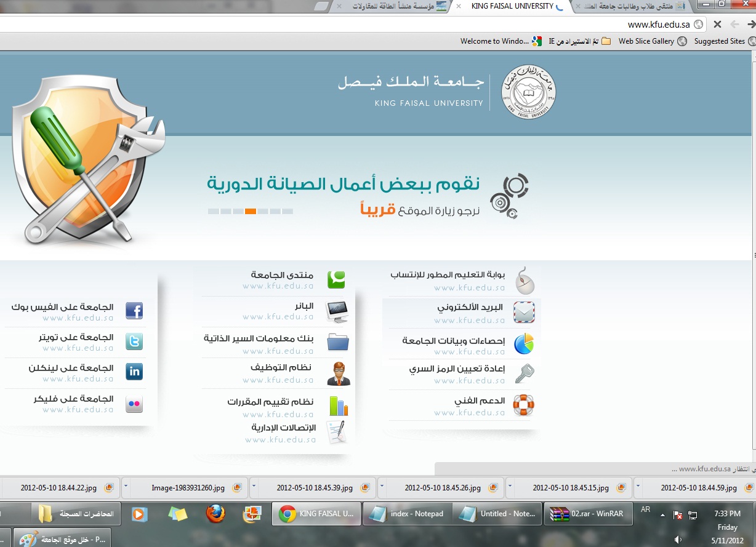Open the 'الإتصالات الإدارية' link
The image size is (756, 547).
pos(284,428)
